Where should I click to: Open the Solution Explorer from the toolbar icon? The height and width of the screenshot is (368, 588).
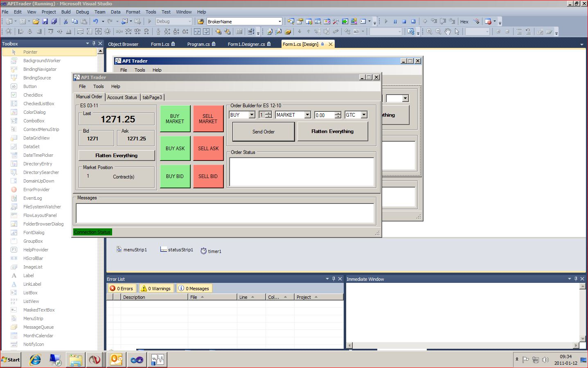pos(291,21)
